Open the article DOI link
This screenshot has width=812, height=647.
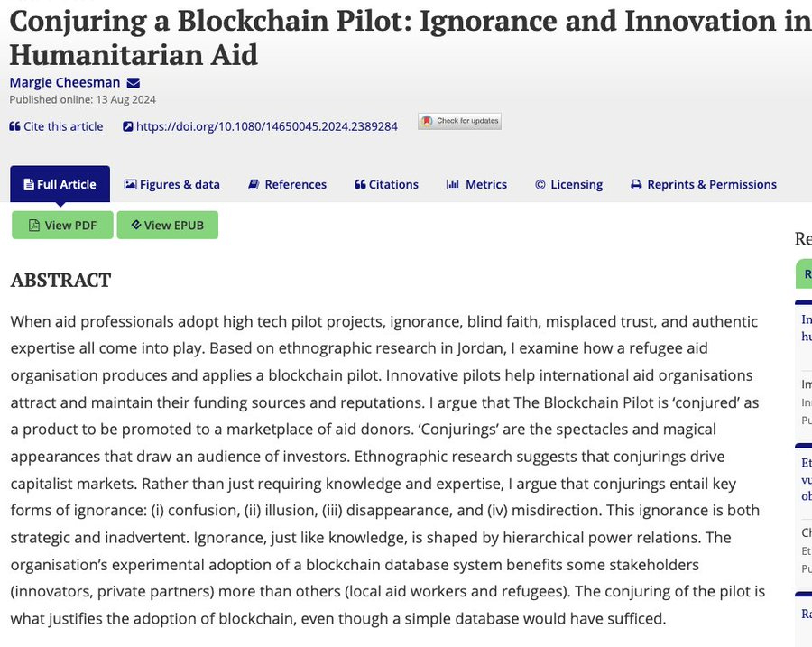(x=266, y=126)
